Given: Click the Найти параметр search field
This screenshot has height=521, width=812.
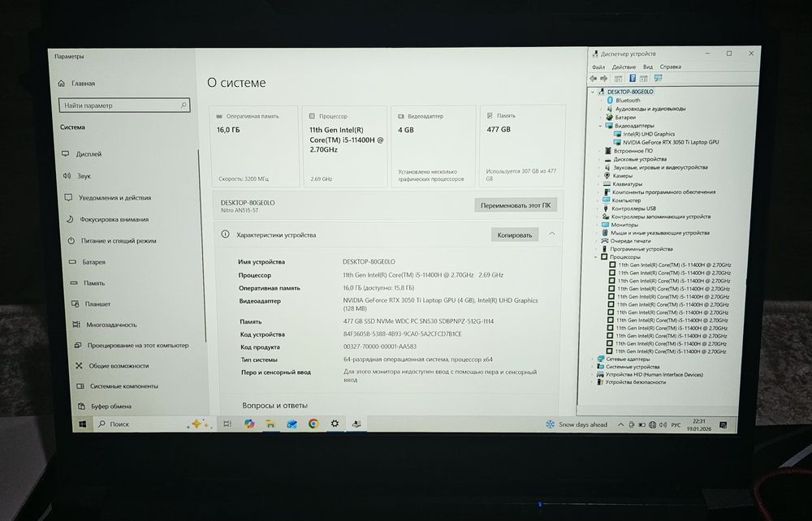Looking at the screenshot, I should point(124,105).
